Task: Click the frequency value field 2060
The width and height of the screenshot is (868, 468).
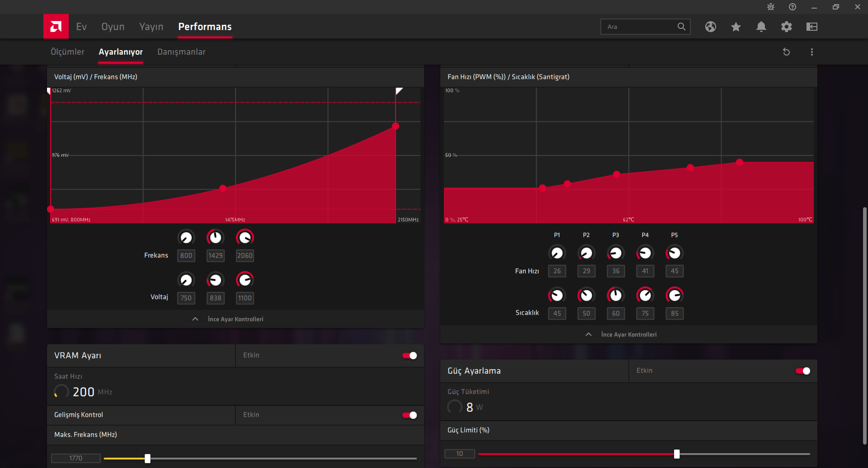Action: point(245,256)
